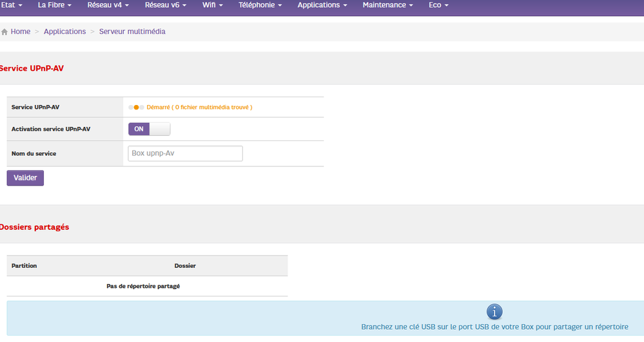
Task: Click the Applications breadcrumb link
Action: [64, 32]
